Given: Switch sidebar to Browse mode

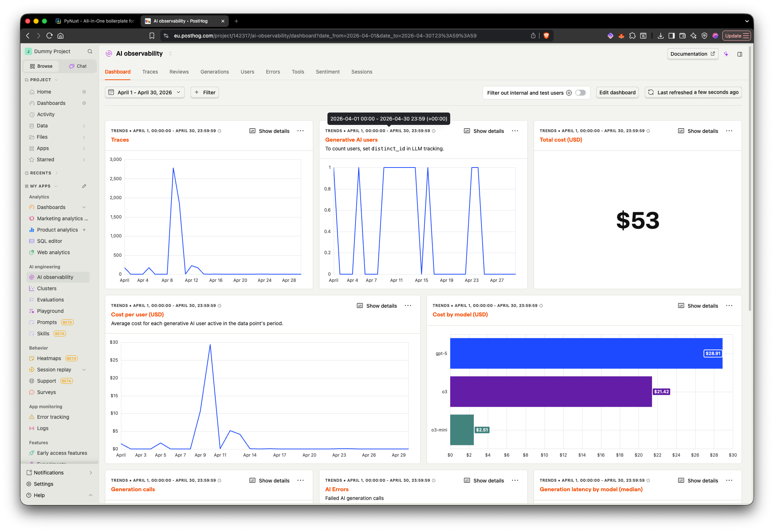Looking at the screenshot, I should pyautogui.click(x=41, y=66).
